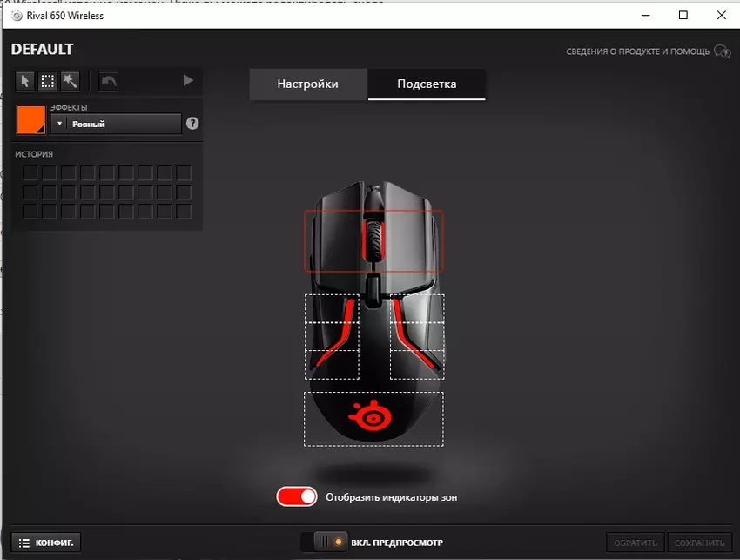740x560 pixels.
Task: Click the effects dropdown arrow
Action: (x=59, y=125)
